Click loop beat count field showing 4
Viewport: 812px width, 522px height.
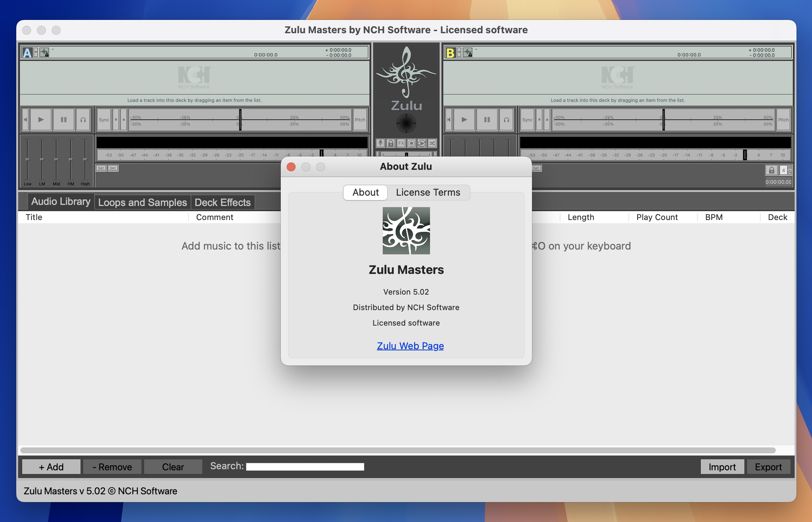tap(783, 170)
